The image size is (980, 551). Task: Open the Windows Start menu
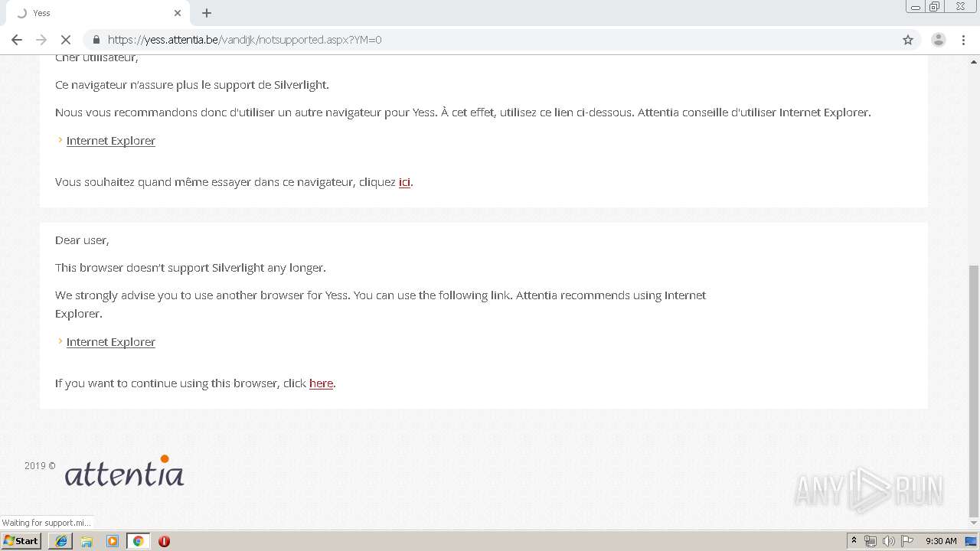coord(21,541)
